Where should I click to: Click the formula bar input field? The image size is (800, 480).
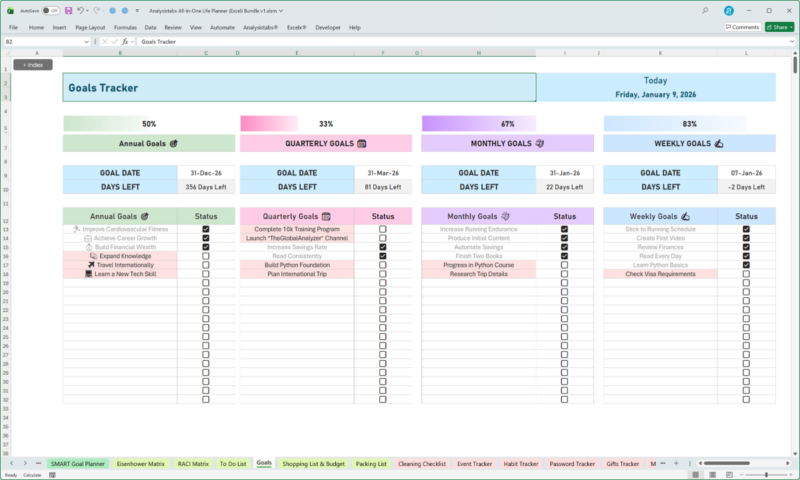[450, 42]
